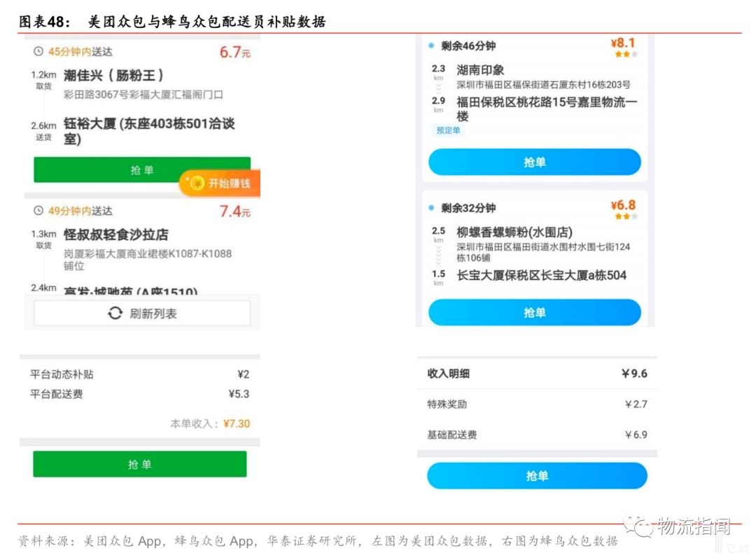This screenshot has height=560, width=756.
Task: Click 1.2km 取货 distance label
Action: [43, 80]
